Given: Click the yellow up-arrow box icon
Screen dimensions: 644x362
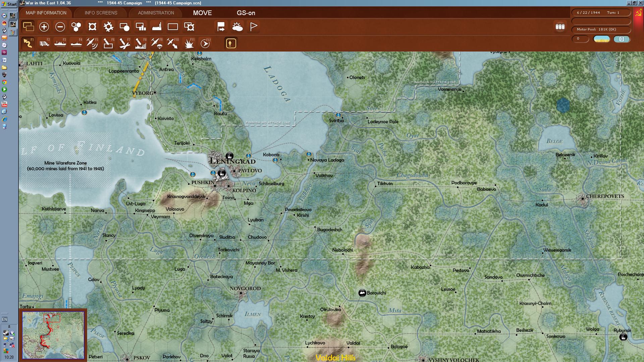Looking at the screenshot, I should [x=231, y=43].
